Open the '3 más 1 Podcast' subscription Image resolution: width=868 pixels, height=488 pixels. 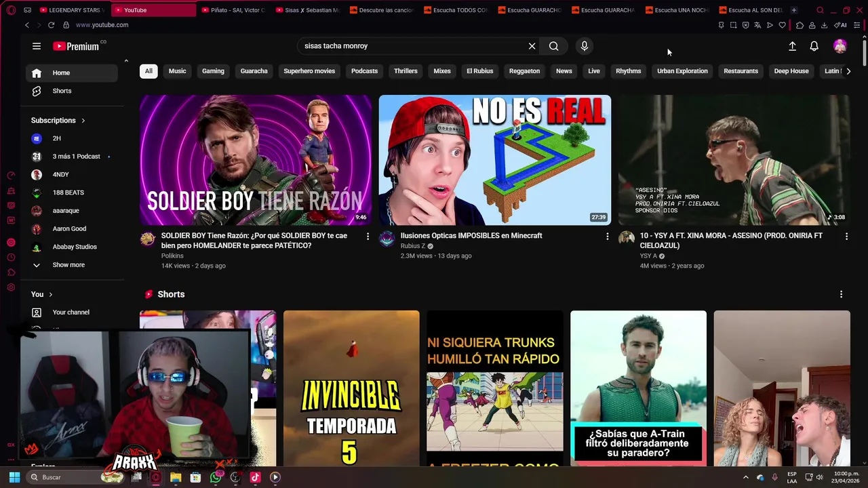(x=72, y=157)
